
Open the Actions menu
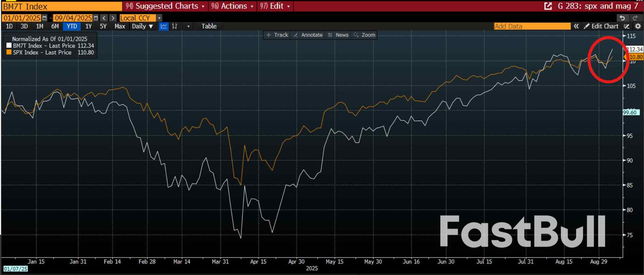[x=232, y=6]
